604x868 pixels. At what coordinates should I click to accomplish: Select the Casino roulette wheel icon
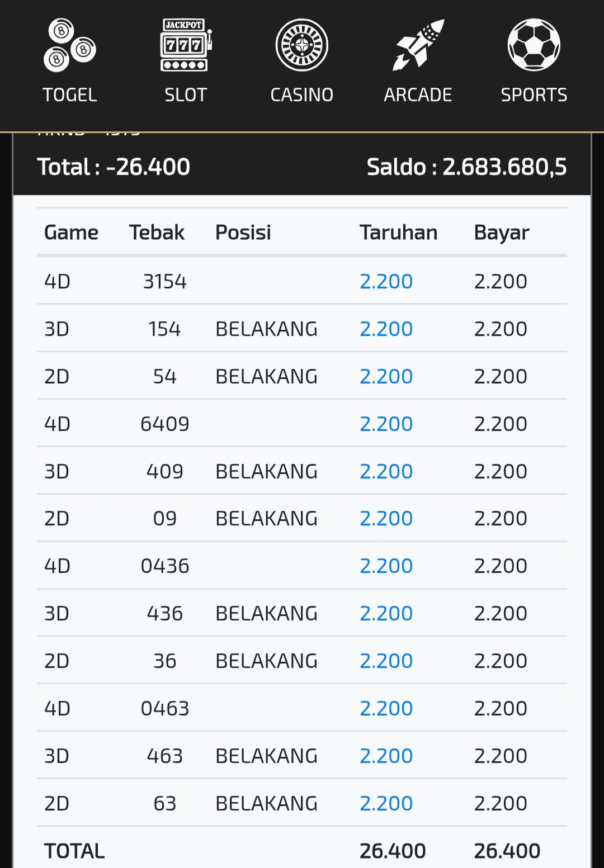[x=302, y=45]
